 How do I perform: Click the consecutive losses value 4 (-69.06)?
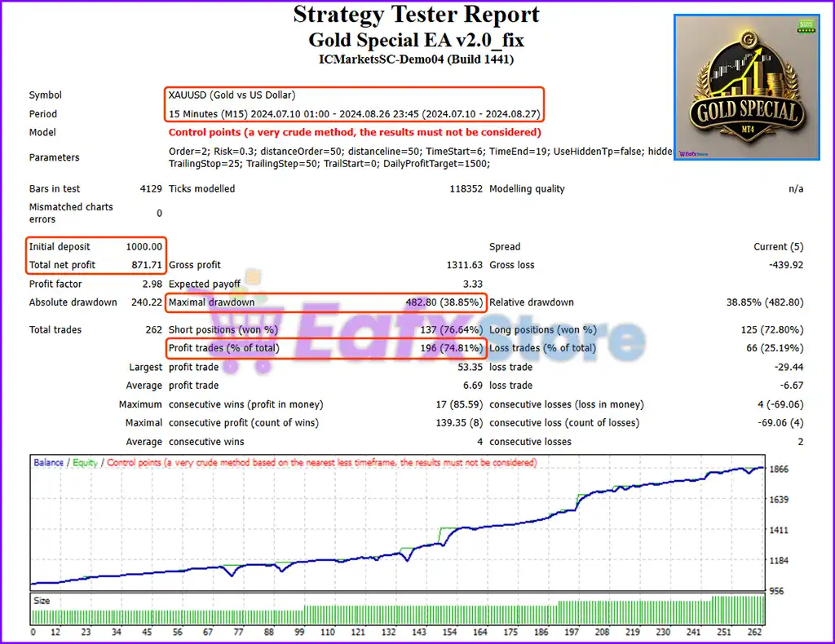point(780,404)
